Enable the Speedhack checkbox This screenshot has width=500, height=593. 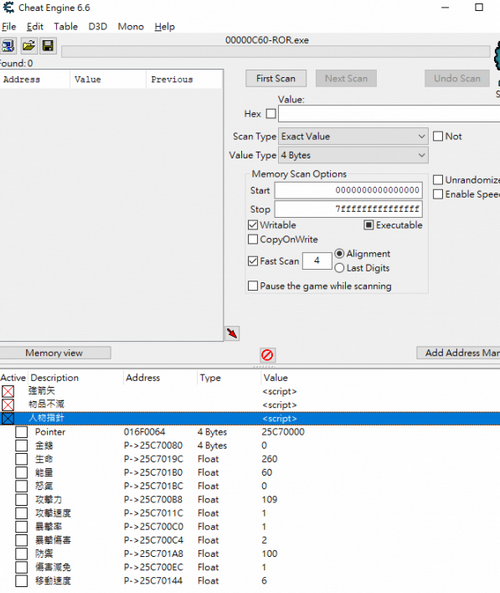coord(438,194)
